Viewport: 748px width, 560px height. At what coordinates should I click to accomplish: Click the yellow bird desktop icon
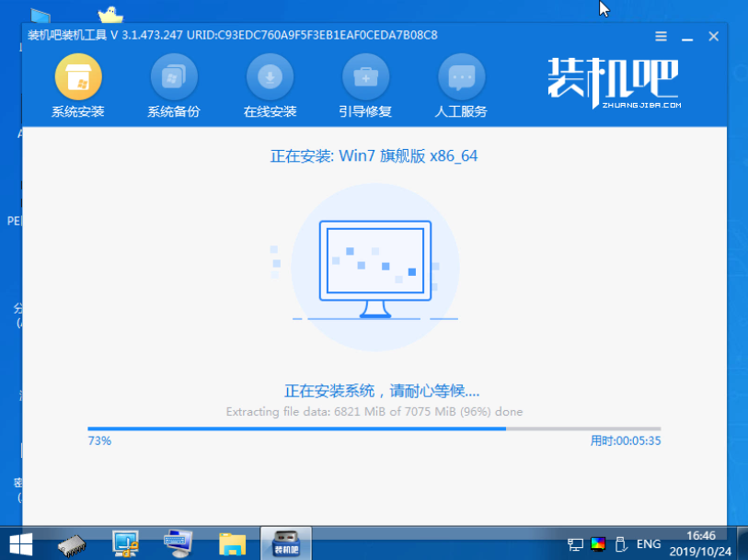coord(109,13)
